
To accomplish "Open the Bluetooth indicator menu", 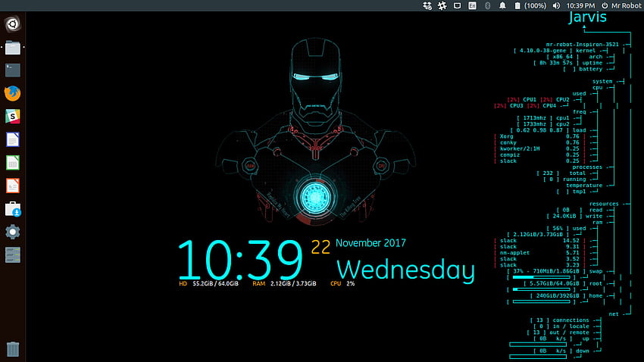I will click(x=487, y=6).
